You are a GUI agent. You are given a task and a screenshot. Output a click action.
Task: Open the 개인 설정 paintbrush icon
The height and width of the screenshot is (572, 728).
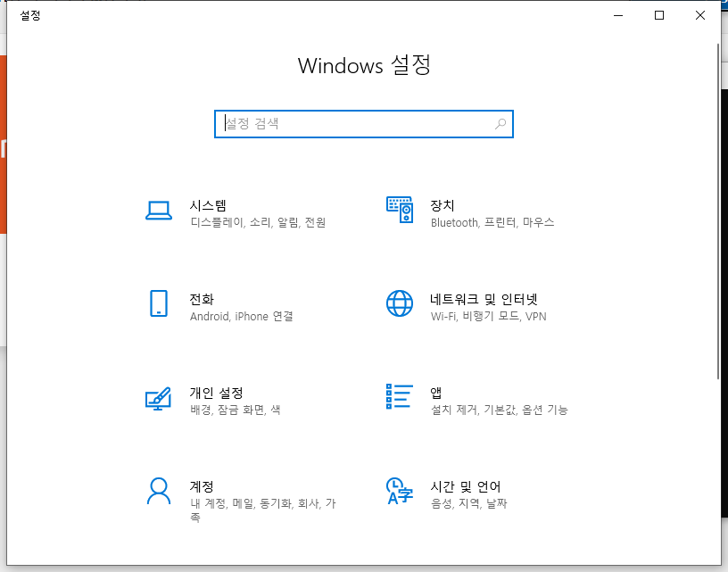click(x=159, y=398)
